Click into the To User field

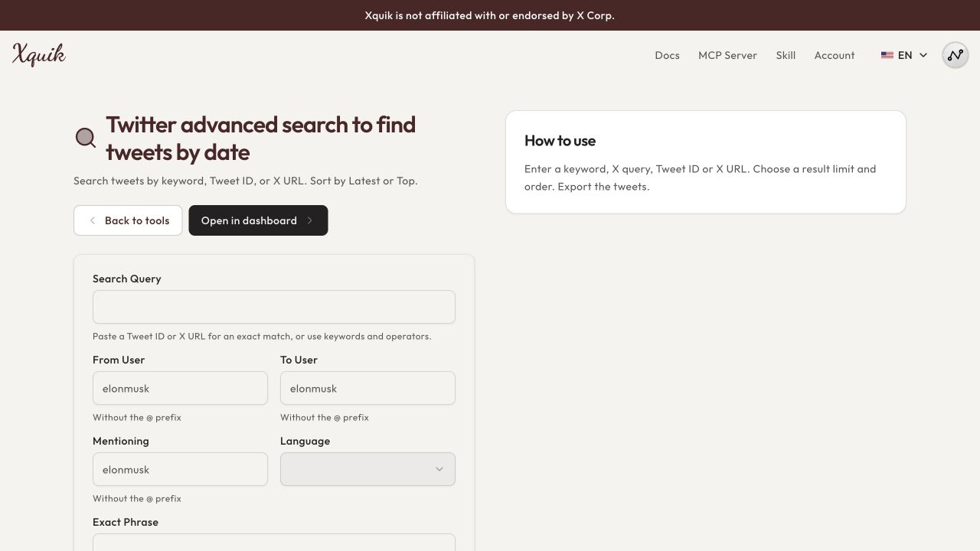tap(367, 388)
